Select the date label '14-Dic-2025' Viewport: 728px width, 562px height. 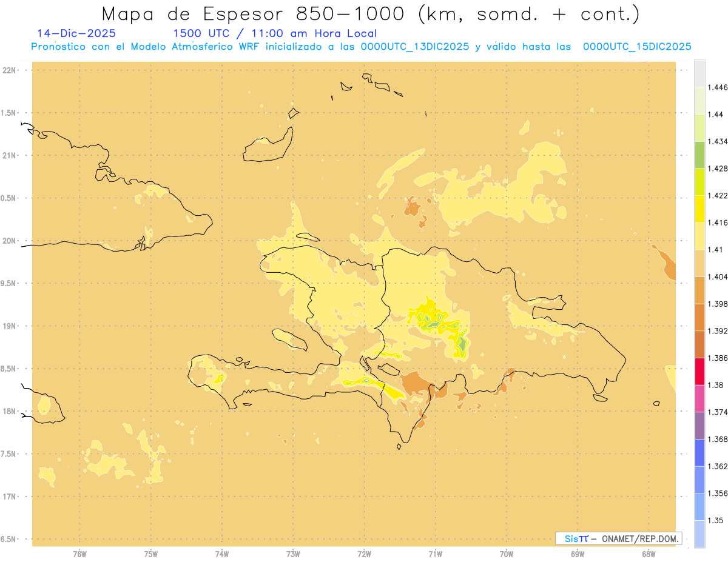click(76, 33)
